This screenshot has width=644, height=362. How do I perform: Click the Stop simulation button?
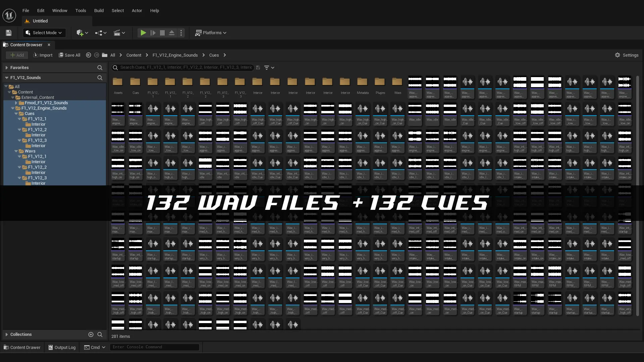pyautogui.click(x=162, y=33)
